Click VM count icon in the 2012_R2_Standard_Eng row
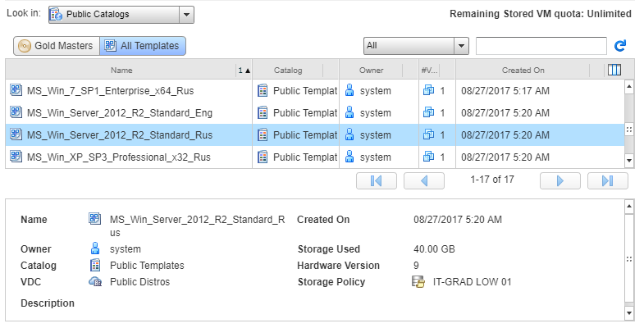This screenshot has width=644, height=328. pyautogui.click(x=428, y=112)
